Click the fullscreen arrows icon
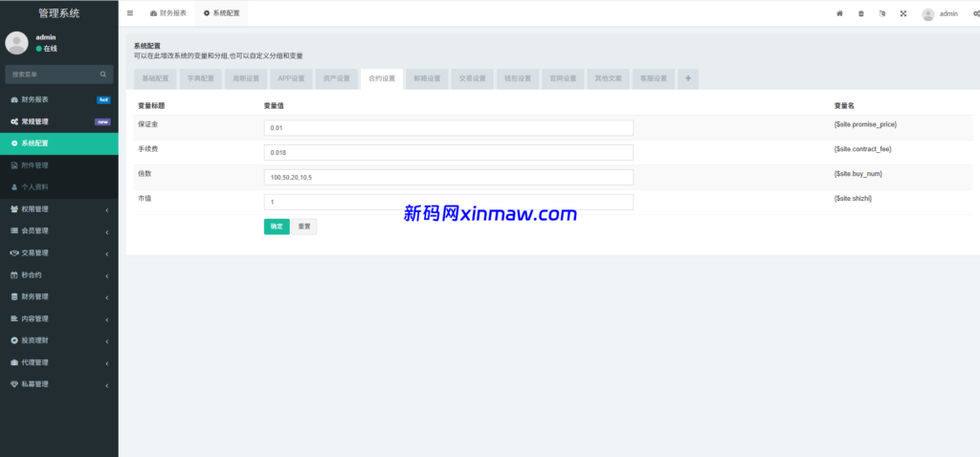The image size is (980, 457). tap(903, 13)
